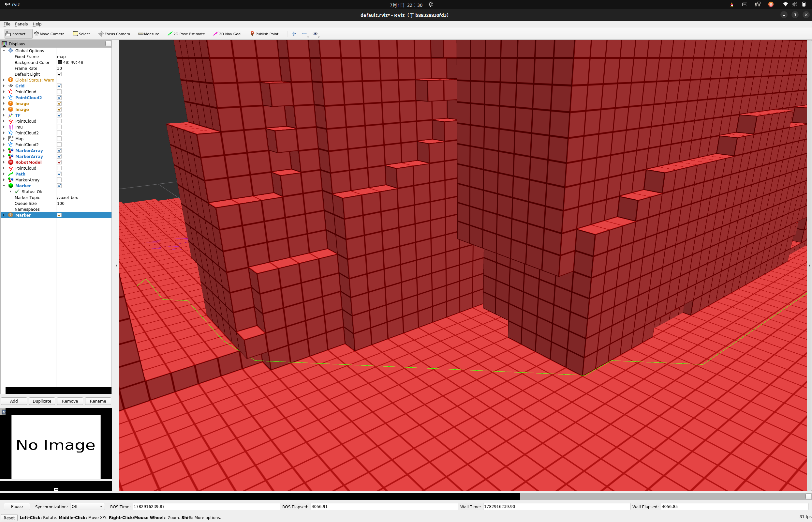The image size is (812, 522).
Task: Click the green cube Marker icon
Action: [x=11, y=186]
